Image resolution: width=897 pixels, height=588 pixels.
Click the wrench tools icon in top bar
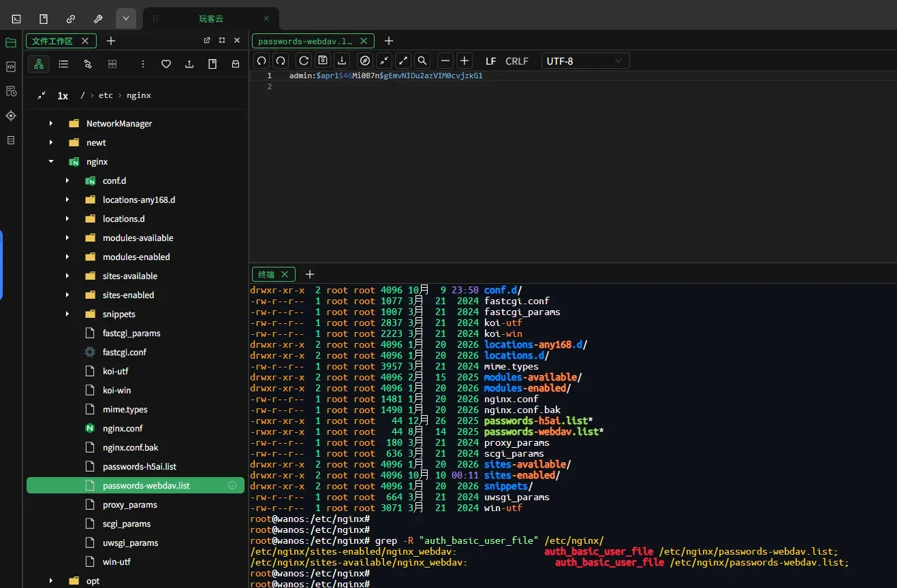(x=97, y=18)
